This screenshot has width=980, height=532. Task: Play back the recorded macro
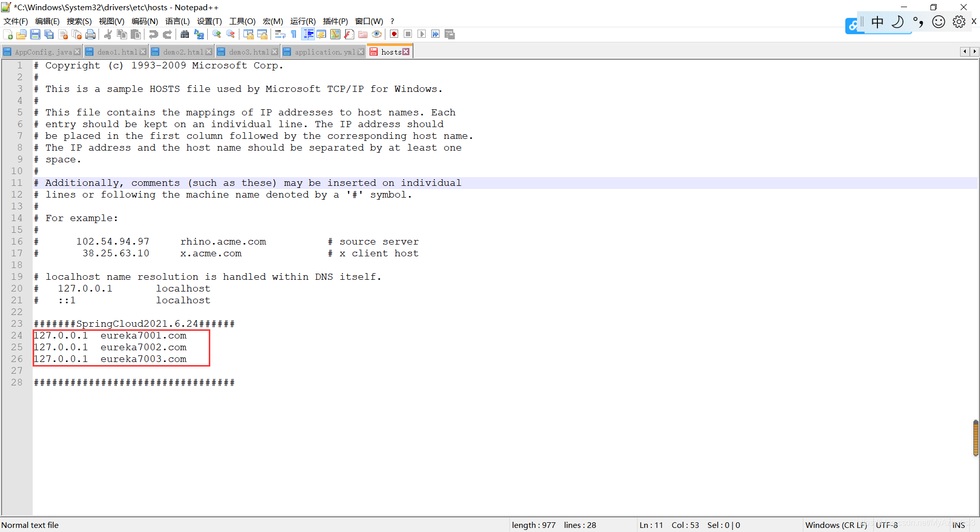click(x=422, y=34)
